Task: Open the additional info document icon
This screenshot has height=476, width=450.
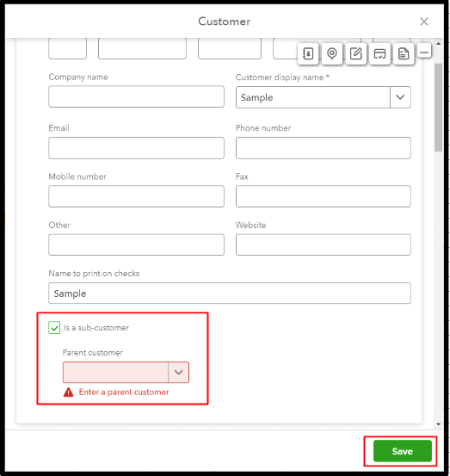Action: tap(404, 54)
